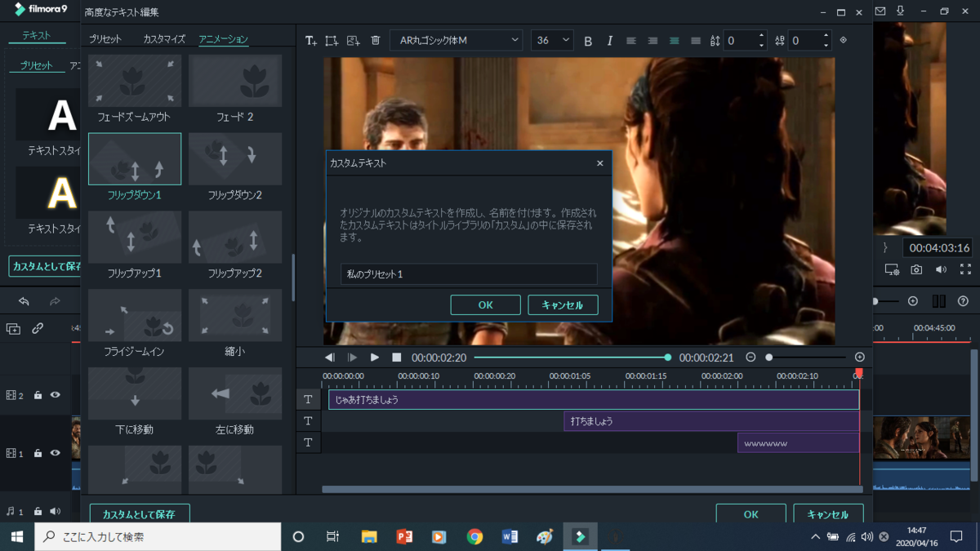Align text to the left
This screenshot has width=980, height=551.
click(x=631, y=41)
